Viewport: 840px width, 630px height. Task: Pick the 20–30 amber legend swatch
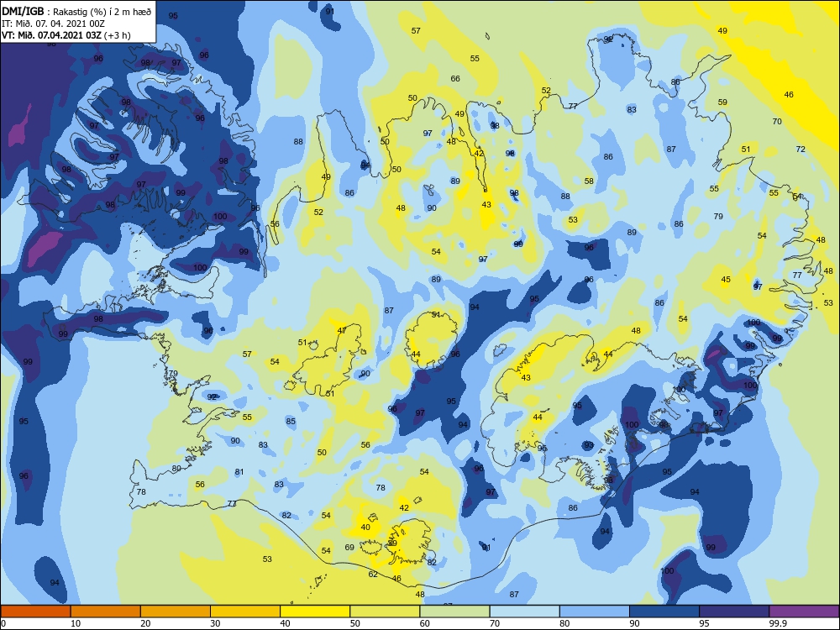176,612
